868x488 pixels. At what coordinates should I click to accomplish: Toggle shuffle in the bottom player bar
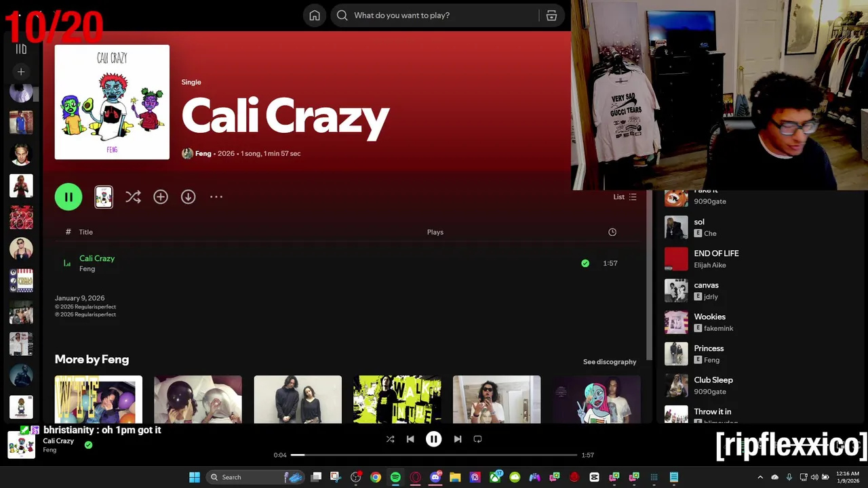(390, 439)
